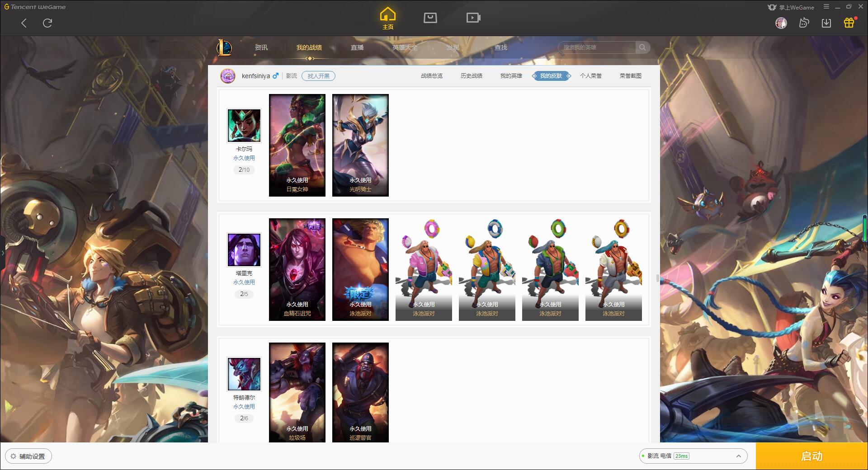Click the 启动 launch button

811,456
